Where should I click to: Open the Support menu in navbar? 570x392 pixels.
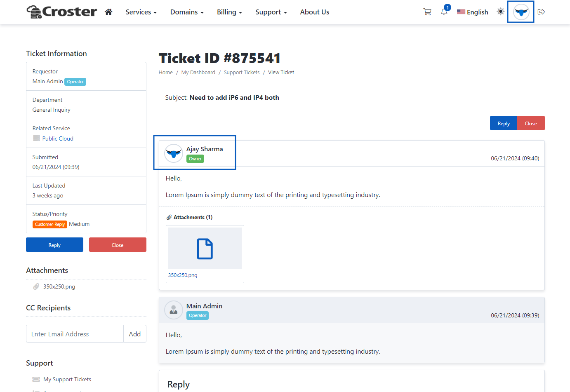[x=271, y=12]
